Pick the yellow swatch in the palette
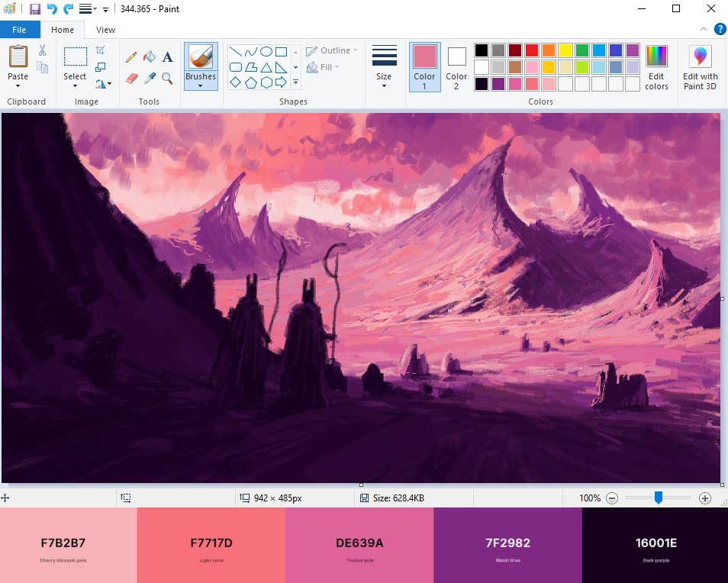The height and width of the screenshot is (583, 728). pyautogui.click(x=565, y=50)
